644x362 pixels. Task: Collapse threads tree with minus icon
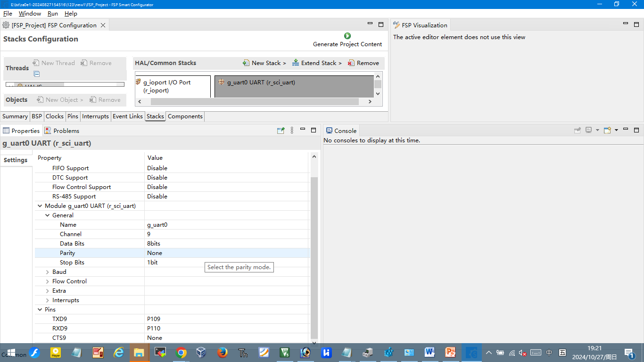[x=37, y=74]
